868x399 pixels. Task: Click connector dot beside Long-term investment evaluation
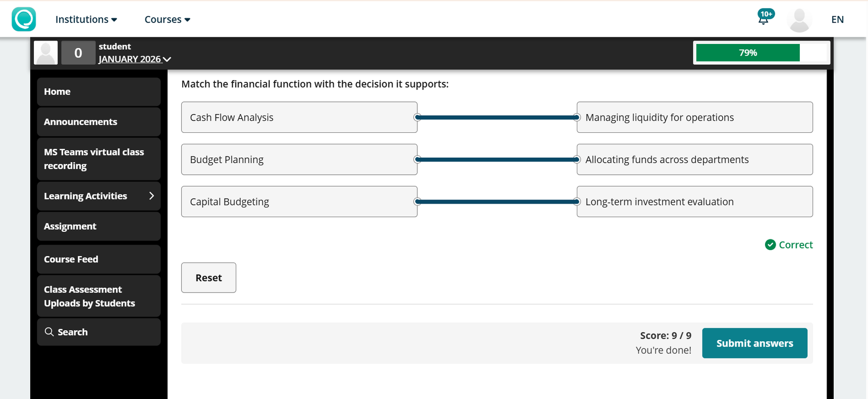577,202
